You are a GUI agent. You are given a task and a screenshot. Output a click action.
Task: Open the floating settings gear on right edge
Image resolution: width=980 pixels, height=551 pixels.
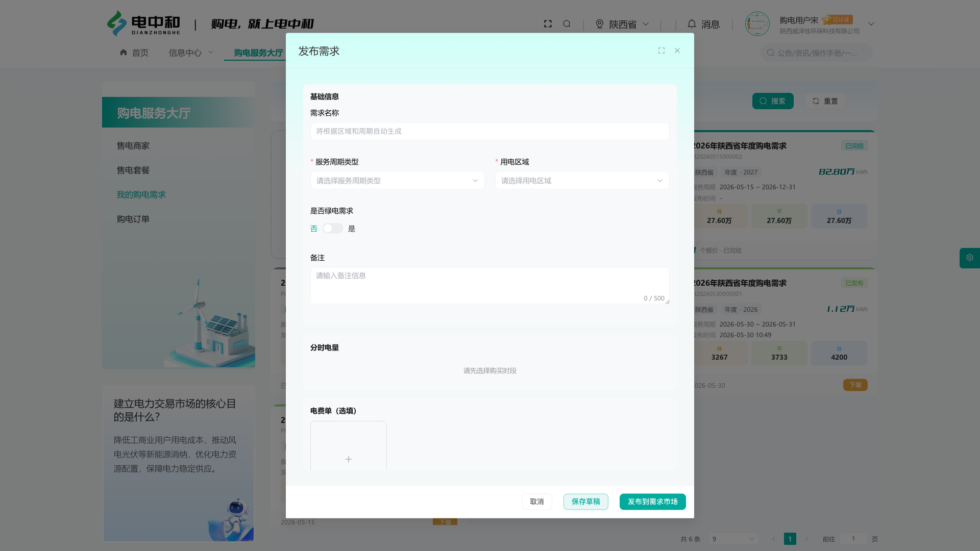point(970,258)
